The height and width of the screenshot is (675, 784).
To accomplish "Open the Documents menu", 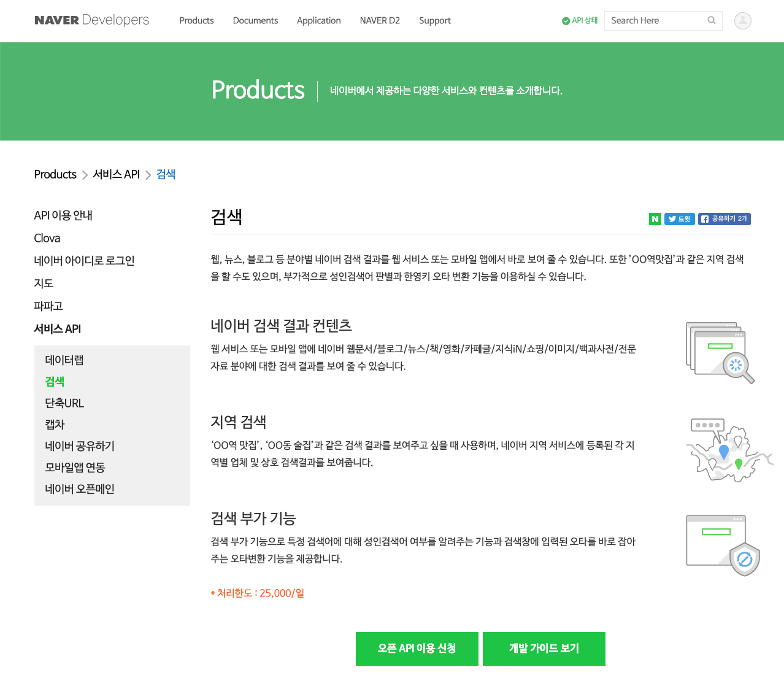I will pos(255,20).
